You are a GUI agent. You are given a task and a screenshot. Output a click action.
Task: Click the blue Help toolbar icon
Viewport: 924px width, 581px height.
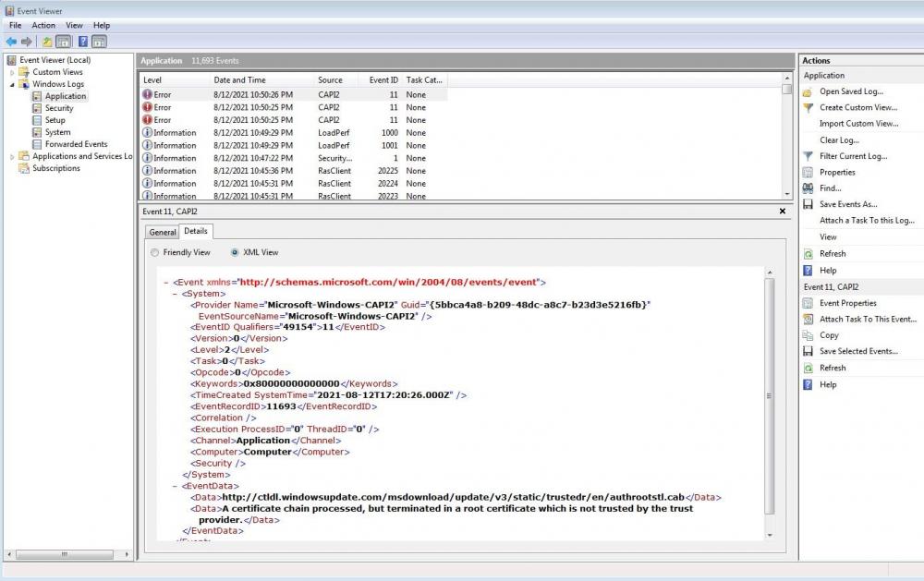tap(82, 42)
